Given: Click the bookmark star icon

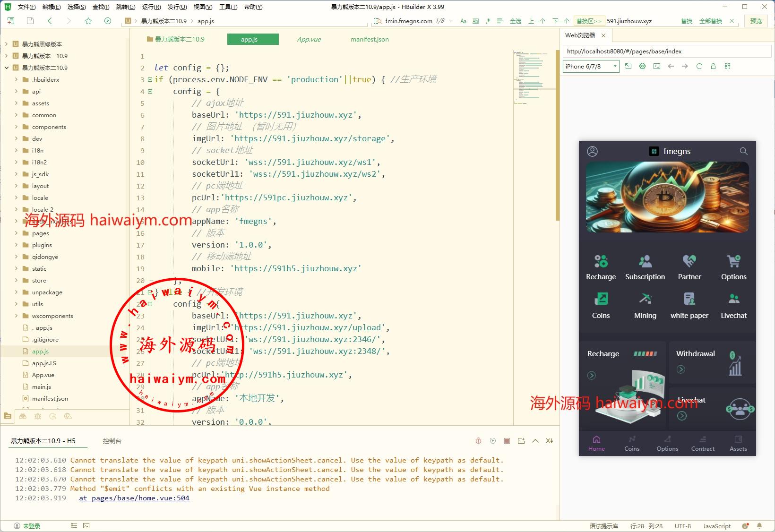Looking at the screenshot, I should 88,21.
